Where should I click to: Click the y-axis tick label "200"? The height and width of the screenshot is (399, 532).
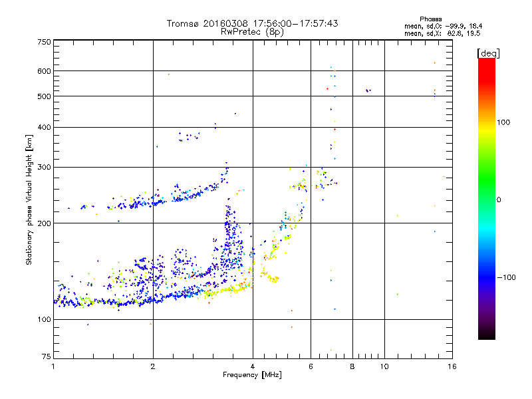[x=44, y=223]
